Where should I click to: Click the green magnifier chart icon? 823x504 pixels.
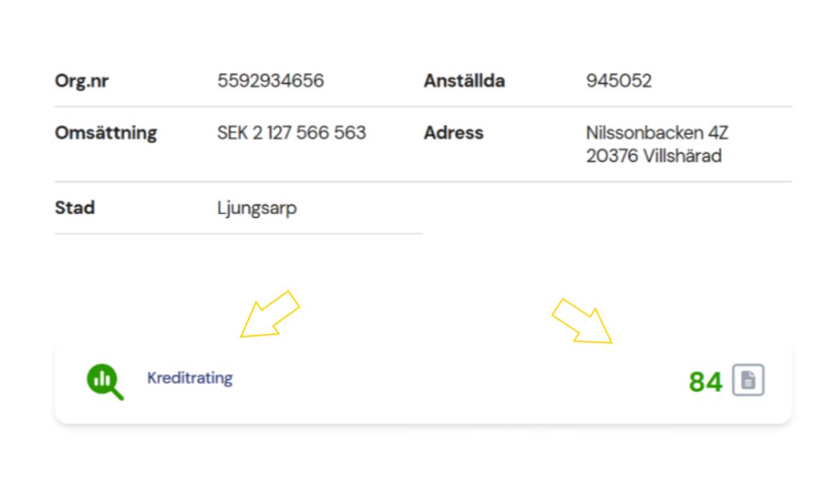point(105,381)
